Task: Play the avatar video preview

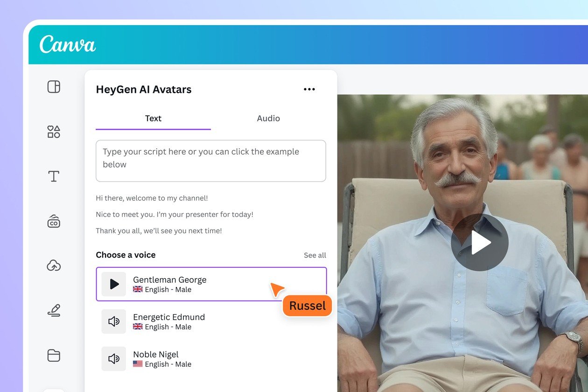Action: 479,242
